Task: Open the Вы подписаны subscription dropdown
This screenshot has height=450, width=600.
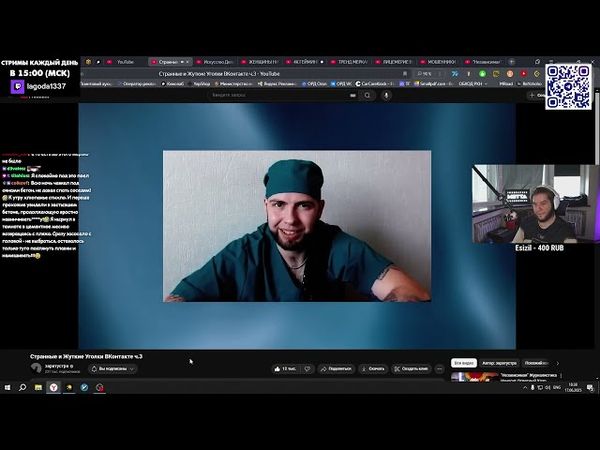Action: [113, 368]
